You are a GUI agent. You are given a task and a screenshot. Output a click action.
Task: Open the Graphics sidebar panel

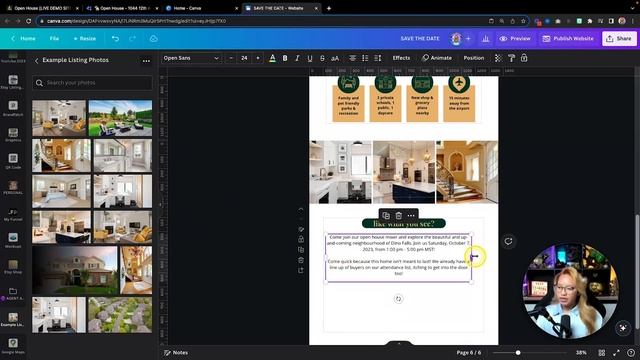pos(13,135)
